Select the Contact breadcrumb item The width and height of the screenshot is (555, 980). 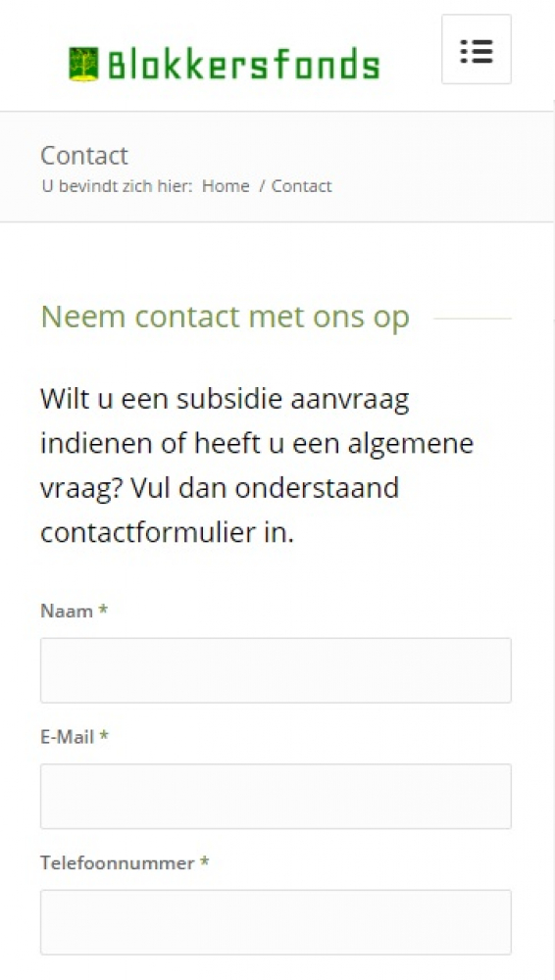tap(302, 186)
